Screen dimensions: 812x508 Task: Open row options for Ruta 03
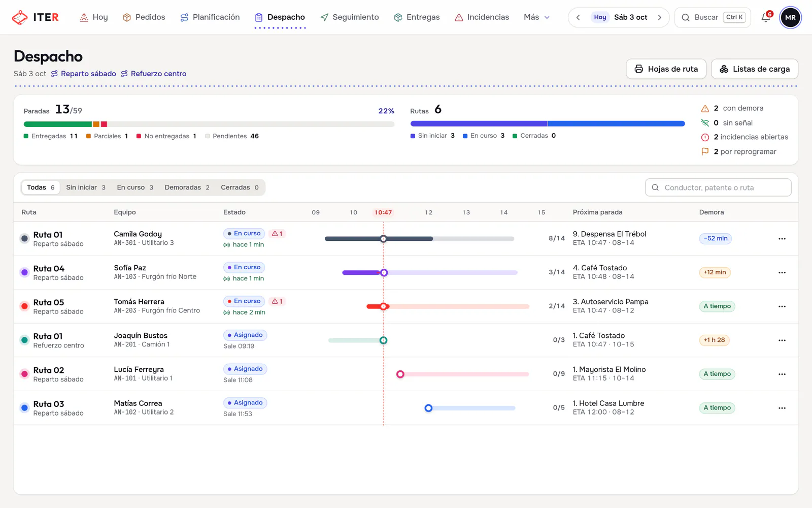pos(782,408)
